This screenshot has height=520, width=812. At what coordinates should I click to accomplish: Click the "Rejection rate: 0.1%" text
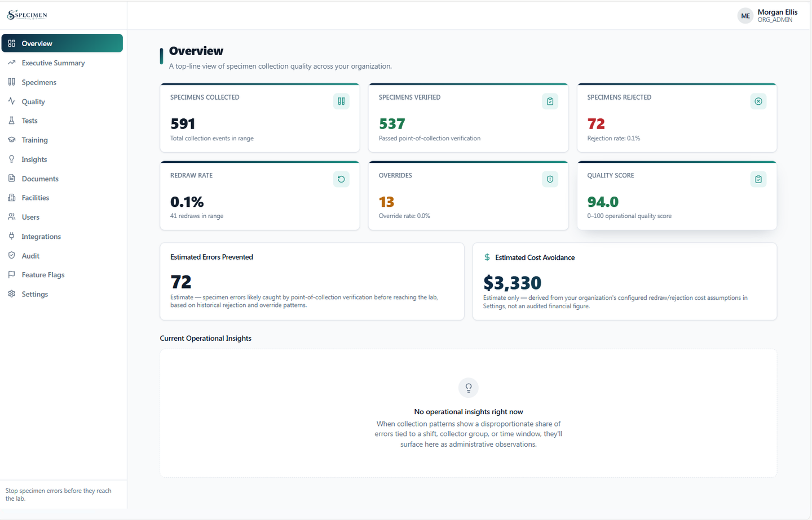614,138
